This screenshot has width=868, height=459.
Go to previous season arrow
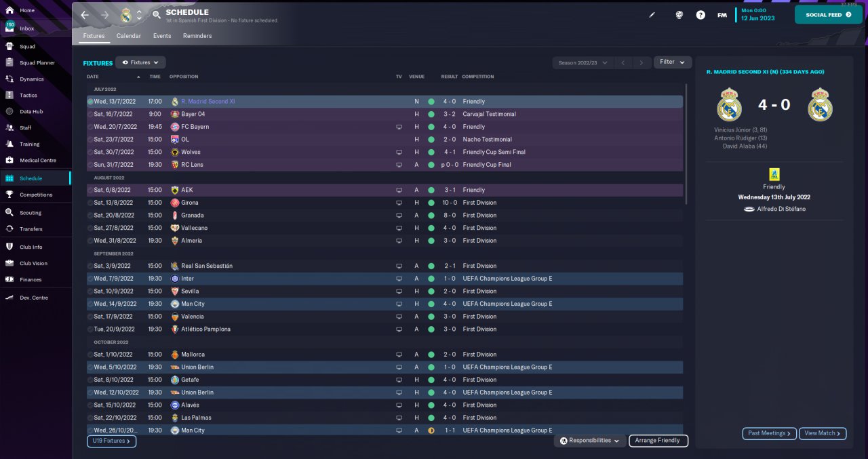click(x=623, y=62)
